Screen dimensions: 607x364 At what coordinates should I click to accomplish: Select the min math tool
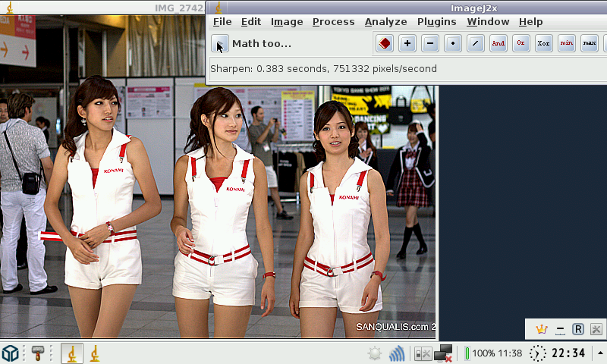[567, 43]
